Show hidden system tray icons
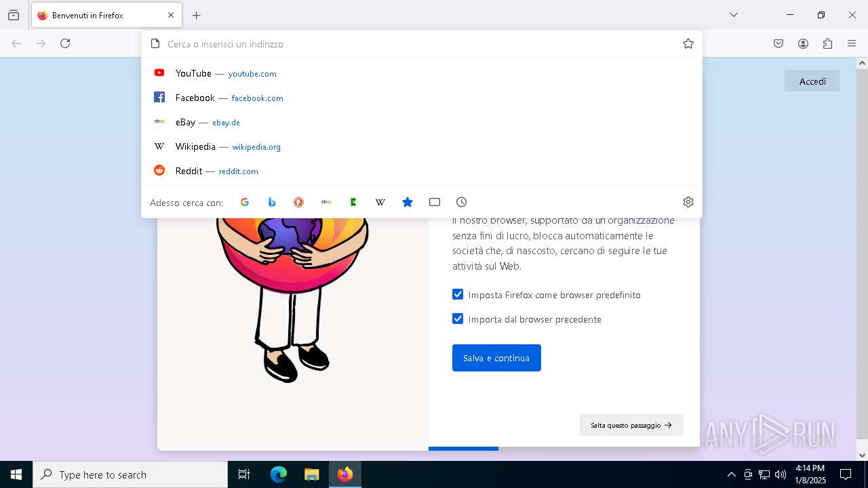 click(x=732, y=474)
